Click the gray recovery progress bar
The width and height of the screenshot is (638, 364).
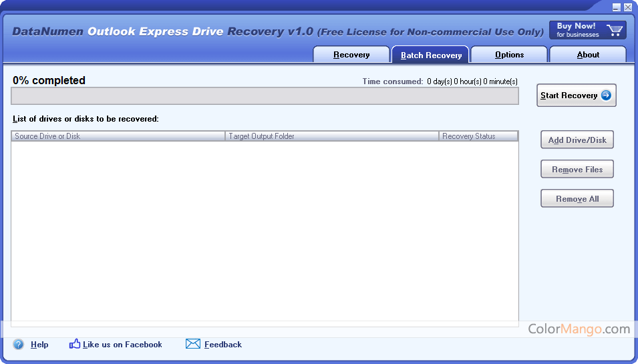pyautogui.click(x=265, y=96)
